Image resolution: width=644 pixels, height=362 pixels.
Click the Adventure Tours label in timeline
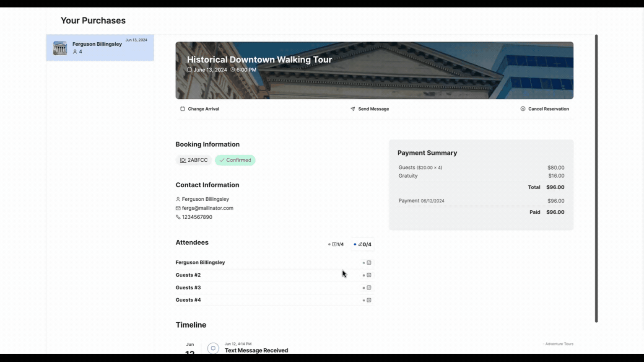[x=558, y=344]
